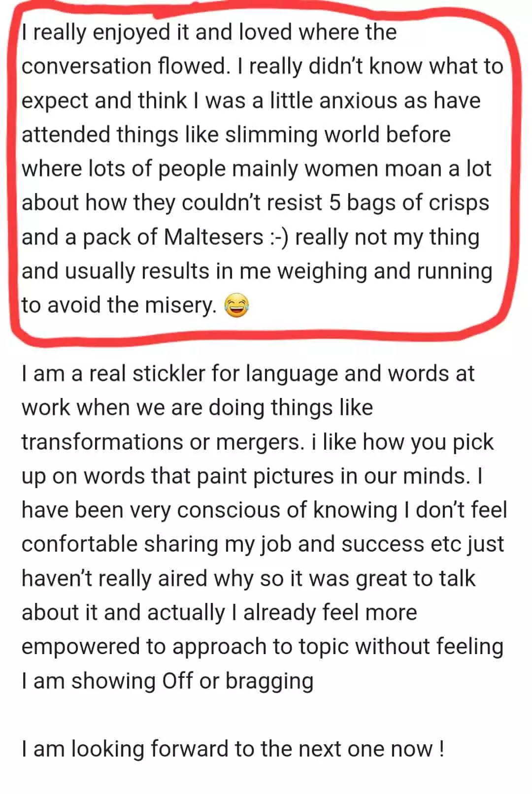Click the laughing-crying emoji after misery
This screenshot has height=794, width=532.
[236, 305]
